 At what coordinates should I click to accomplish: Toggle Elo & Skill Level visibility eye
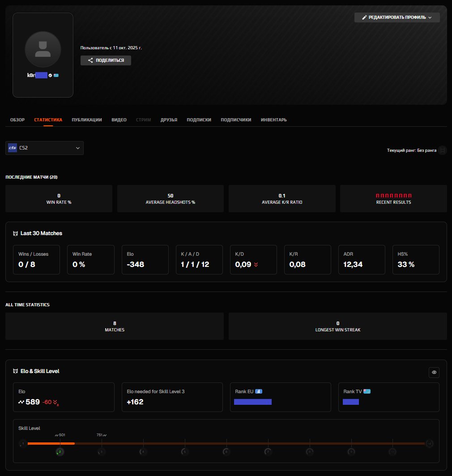[x=434, y=372]
